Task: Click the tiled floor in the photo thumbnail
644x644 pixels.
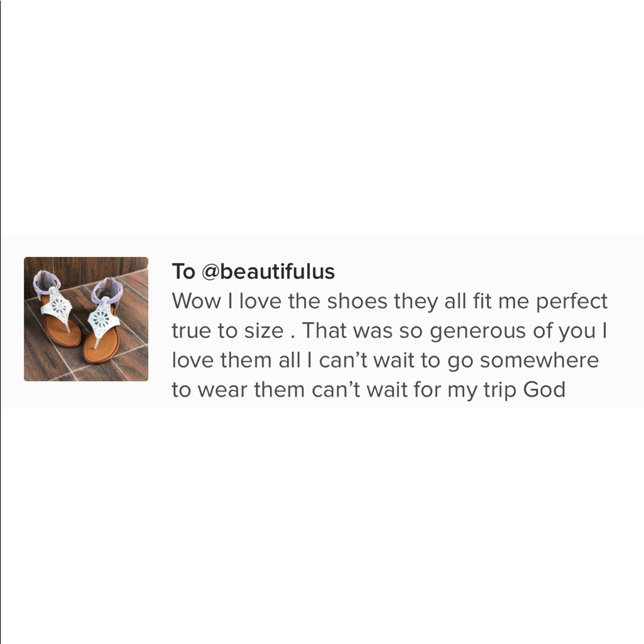Action: (x=132, y=361)
